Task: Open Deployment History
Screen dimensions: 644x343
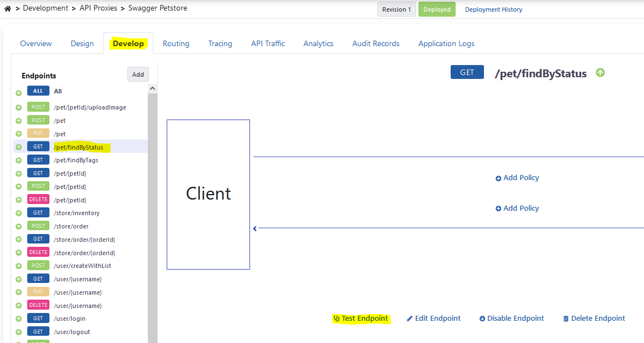Action: pos(493,9)
